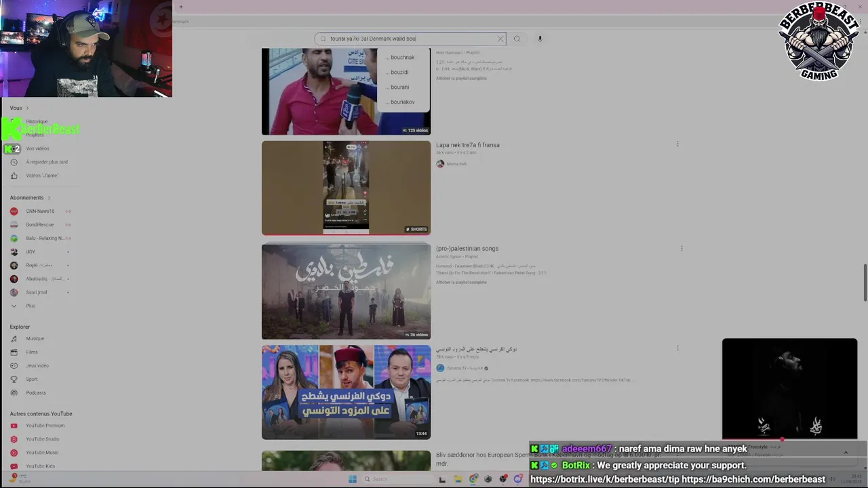Start voice search with microphone icon
Viewport: 868px width, 488px height.
(x=540, y=39)
